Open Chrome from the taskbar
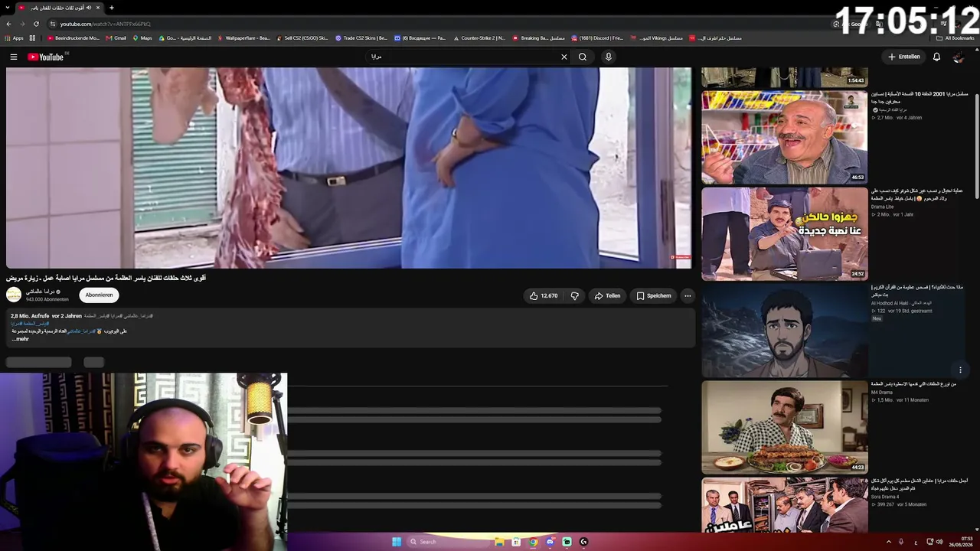 [x=533, y=542]
